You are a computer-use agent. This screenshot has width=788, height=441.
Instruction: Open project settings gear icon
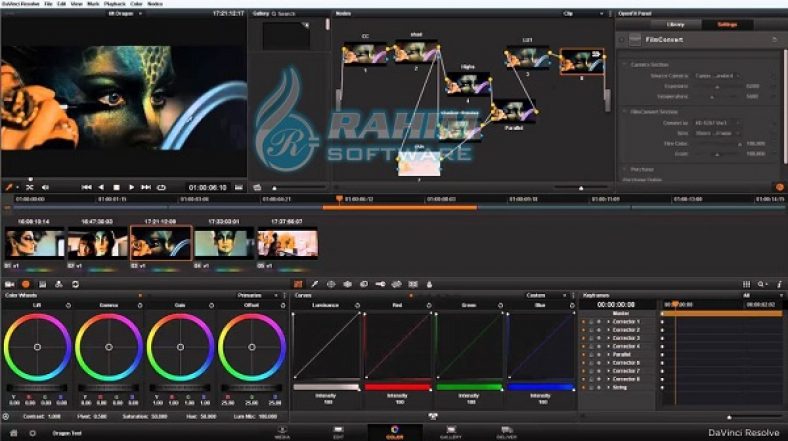click(33, 433)
